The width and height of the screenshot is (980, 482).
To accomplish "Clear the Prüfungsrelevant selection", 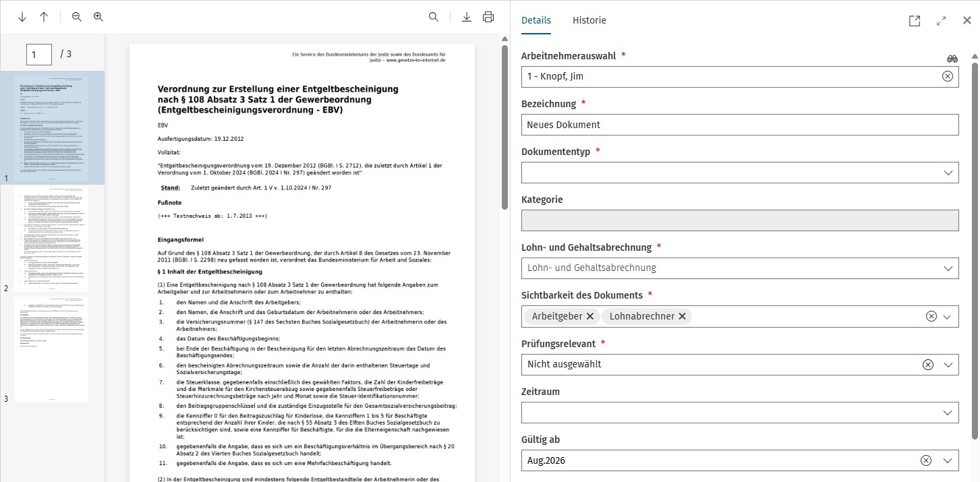I will pos(927,365).
